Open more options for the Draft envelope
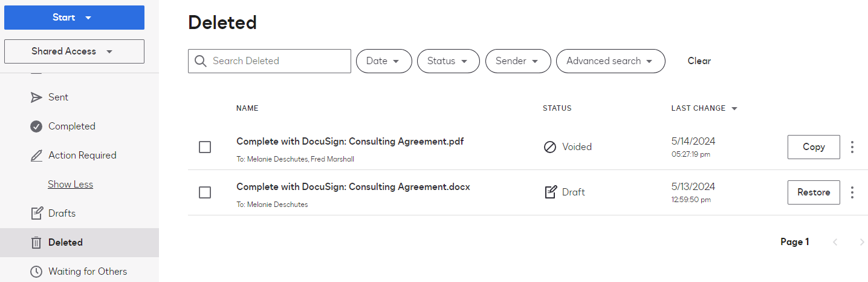This screenshot has height=282, width=868. [852, 192]
